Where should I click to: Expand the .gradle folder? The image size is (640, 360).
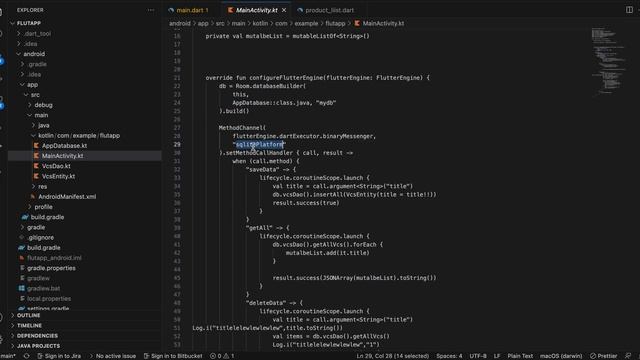(37, 64)
